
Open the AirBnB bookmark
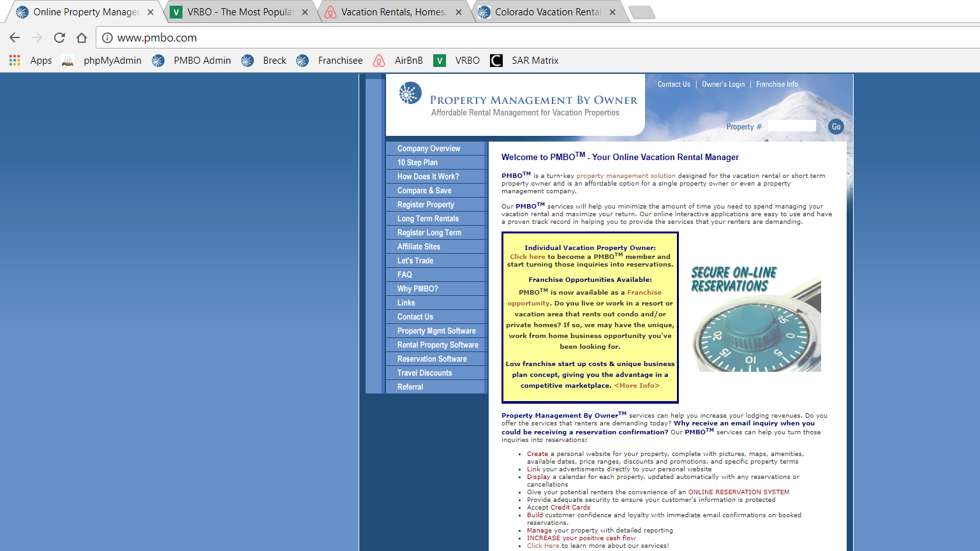397,60
